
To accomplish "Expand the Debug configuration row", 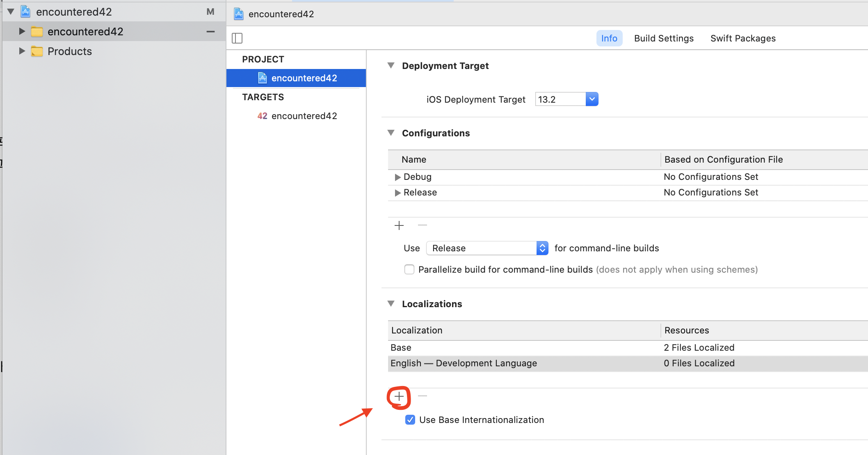I will 397,177.
